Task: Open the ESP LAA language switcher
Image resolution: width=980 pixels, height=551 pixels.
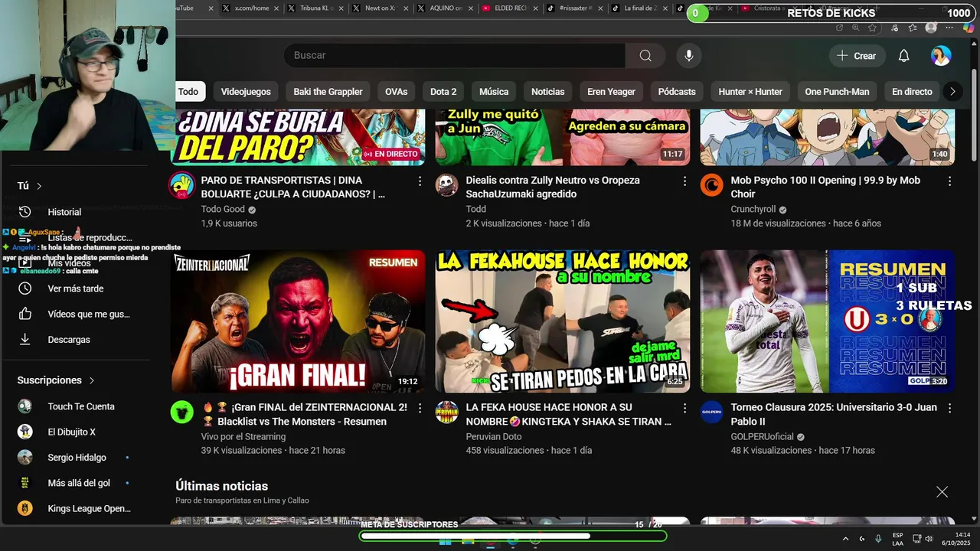Action: click(x=897, y=539)
